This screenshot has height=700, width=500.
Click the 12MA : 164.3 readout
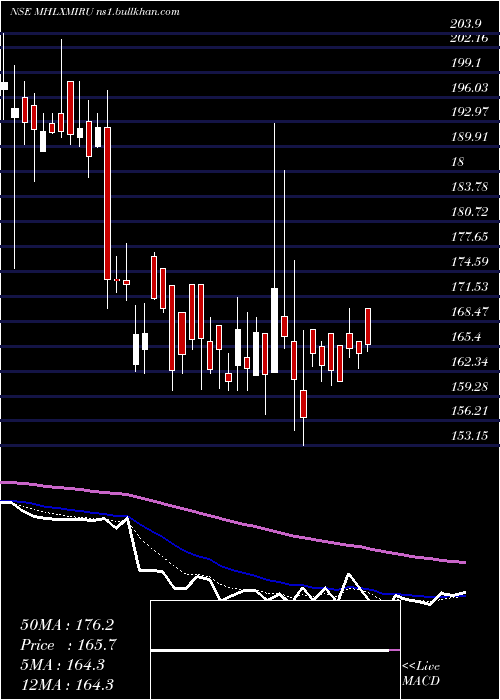(67, 685)
